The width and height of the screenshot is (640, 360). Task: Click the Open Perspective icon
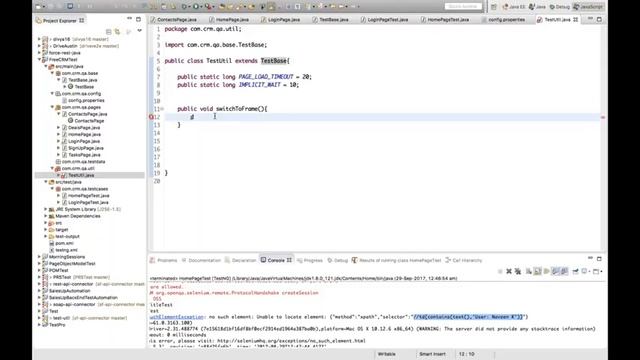pos(494,7)
